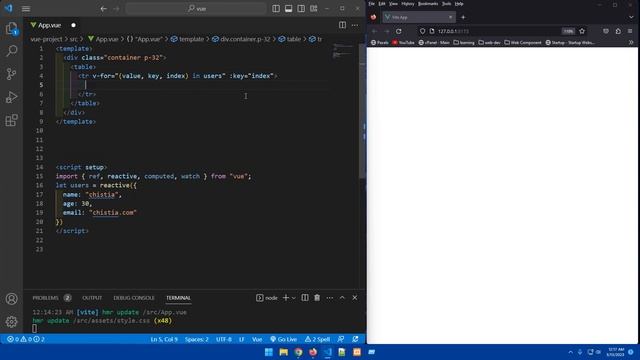This screenshot has height=360, width=640.
Task: Click the div.container.p-32 breadcrumb
Action: pyautogui.click(x=241, y=39)
